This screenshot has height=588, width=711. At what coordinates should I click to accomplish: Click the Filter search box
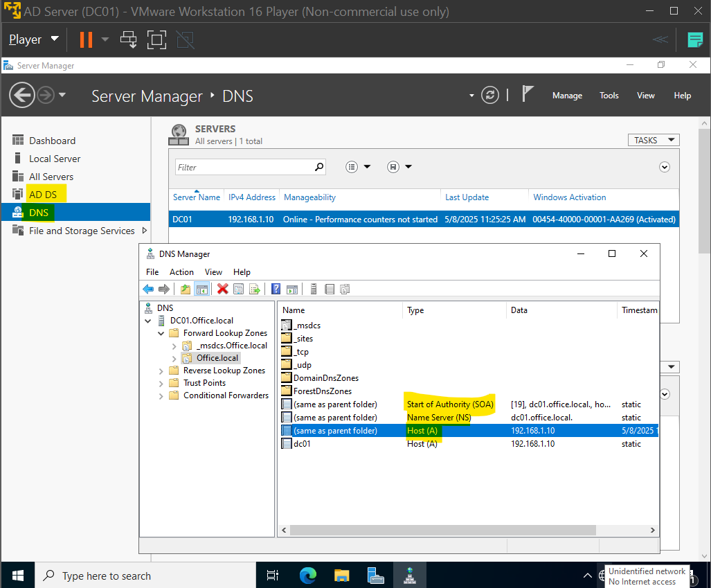[251, 167]
